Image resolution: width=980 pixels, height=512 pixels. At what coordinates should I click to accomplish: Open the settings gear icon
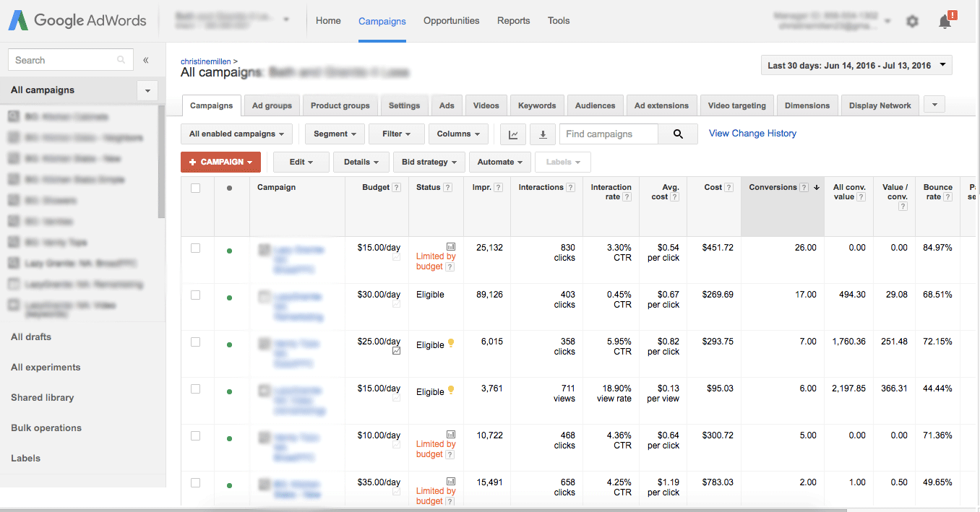click(x=912, y=21)
